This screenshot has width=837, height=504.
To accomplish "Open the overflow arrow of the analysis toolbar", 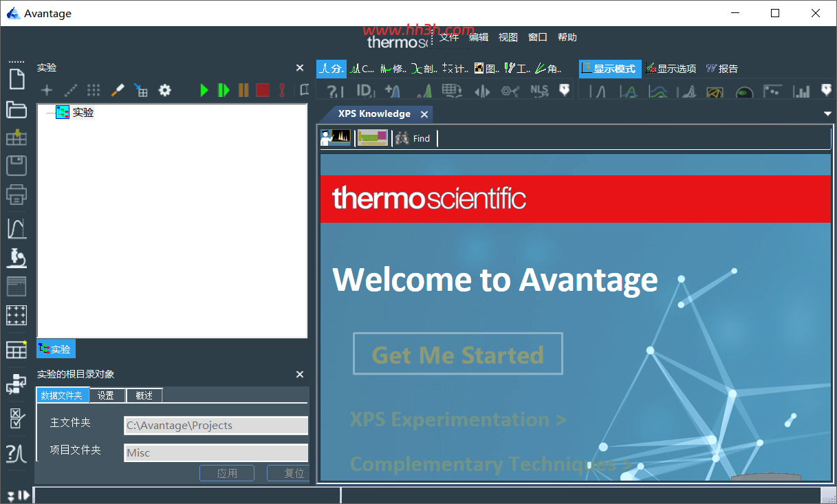I will pyautogui.click(x=564, y=90).
